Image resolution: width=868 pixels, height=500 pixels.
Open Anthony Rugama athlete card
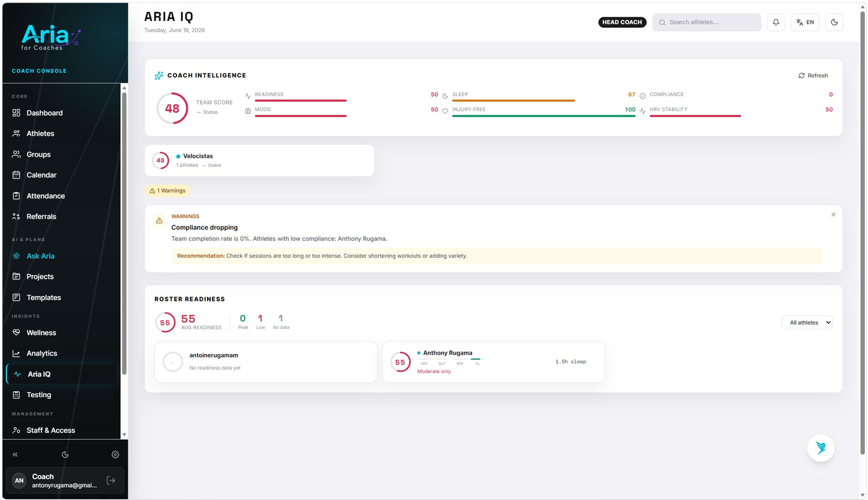point(494,362)
